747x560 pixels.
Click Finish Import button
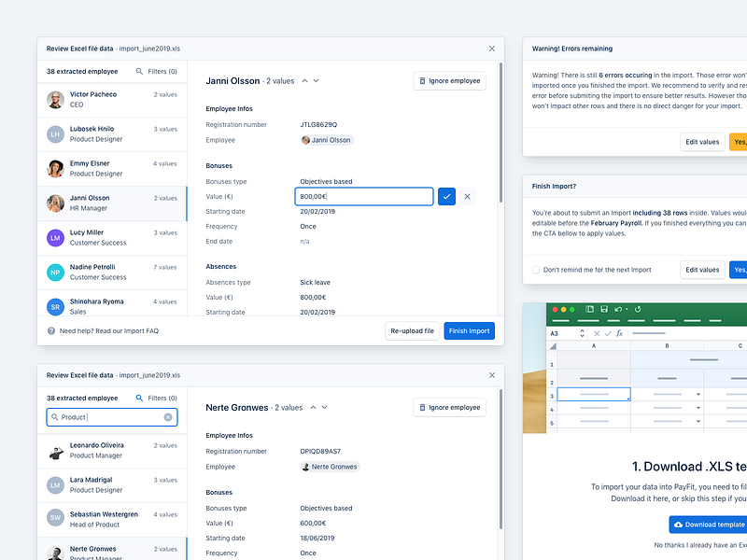coord(470,331)
